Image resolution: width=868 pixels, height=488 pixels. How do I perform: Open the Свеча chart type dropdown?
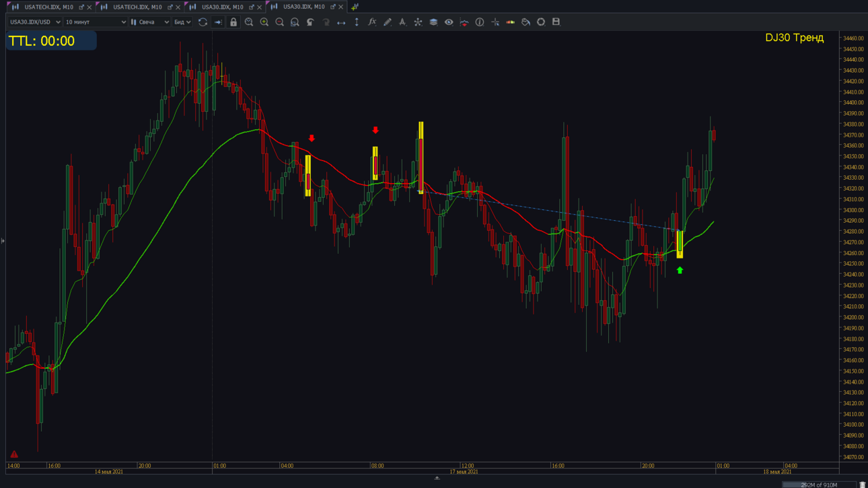pos(150,22)
